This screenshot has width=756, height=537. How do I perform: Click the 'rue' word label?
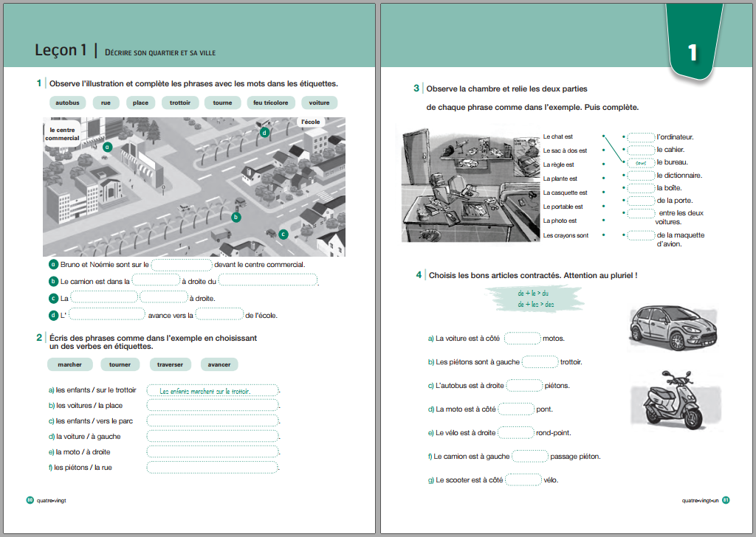(x=106, y=103)
